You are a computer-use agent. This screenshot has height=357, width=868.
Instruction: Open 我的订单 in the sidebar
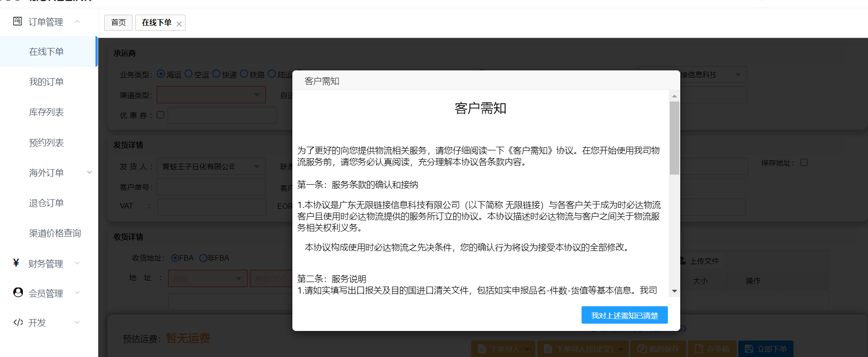pyautogui.click(x=46, y=82)
